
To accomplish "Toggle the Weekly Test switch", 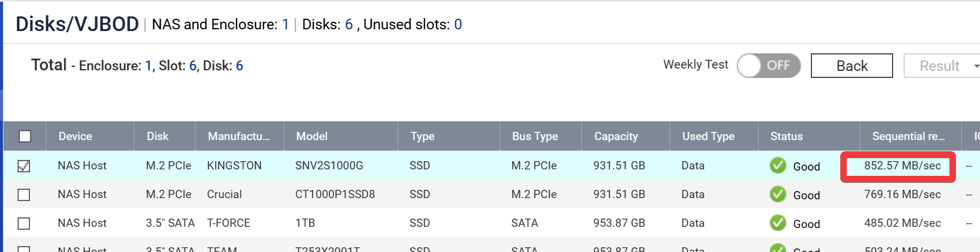I will pos(769,66).
